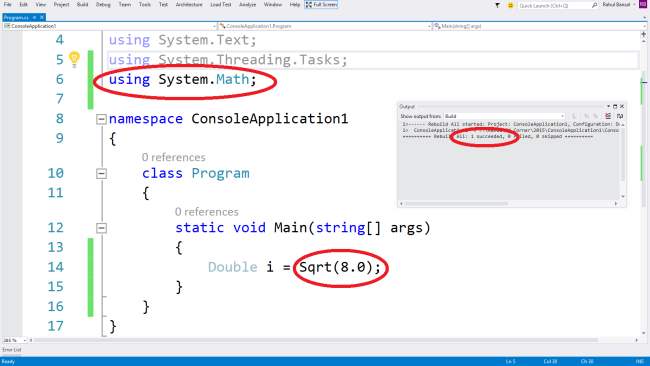Collapse the namespace ConsoleApplication1 block

click(x=101, y=119)
